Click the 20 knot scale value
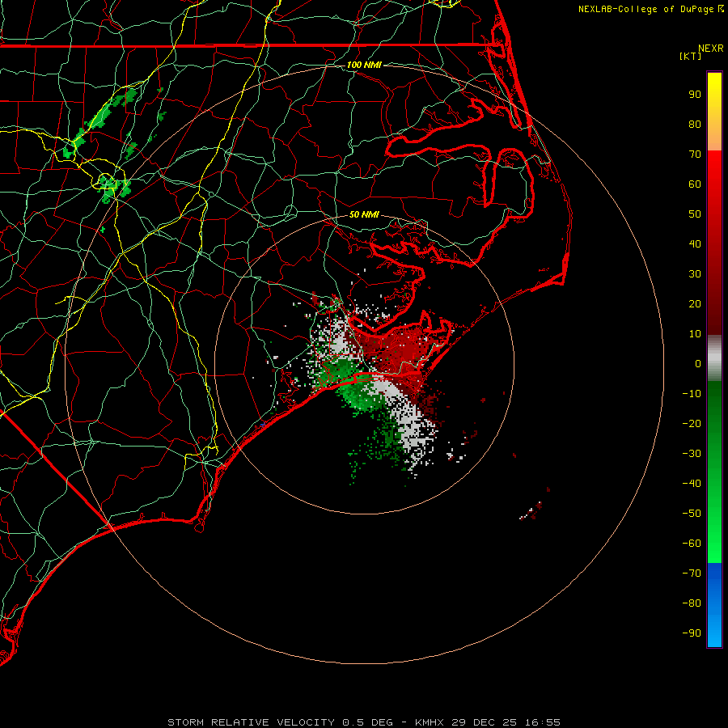The height and width of the screenshot is (728, 728). coord(695,303)
